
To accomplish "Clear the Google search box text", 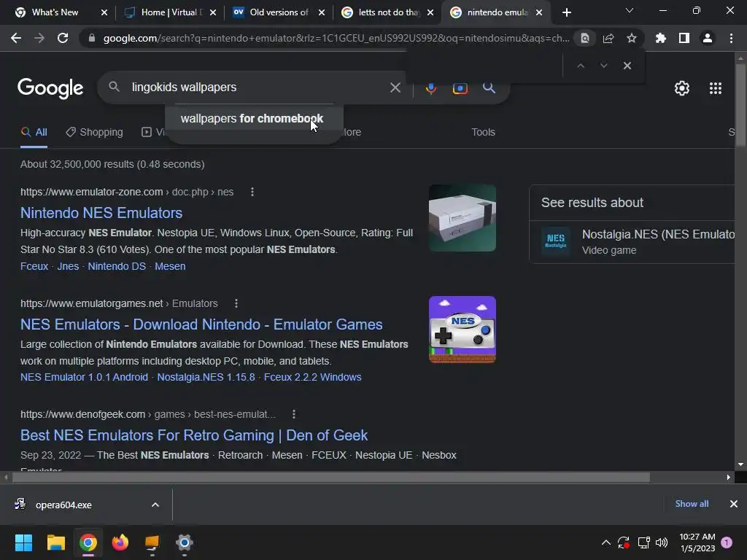I will [395, 87].
